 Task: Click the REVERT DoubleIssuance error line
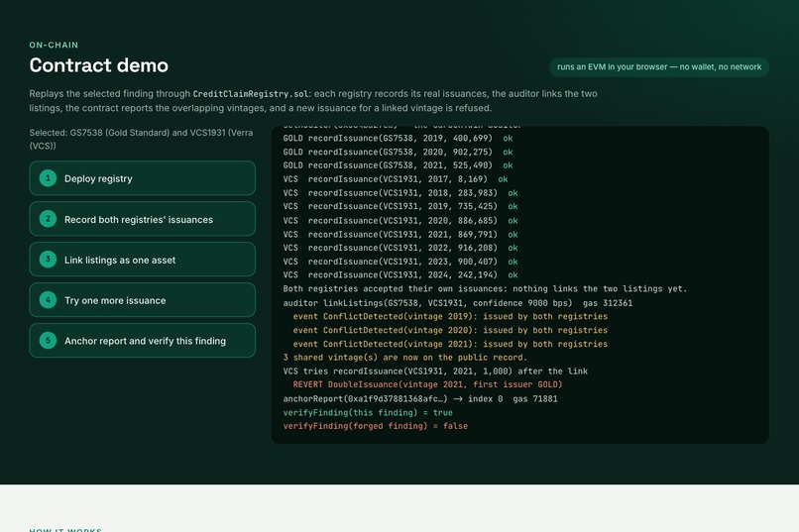point(427,384)
